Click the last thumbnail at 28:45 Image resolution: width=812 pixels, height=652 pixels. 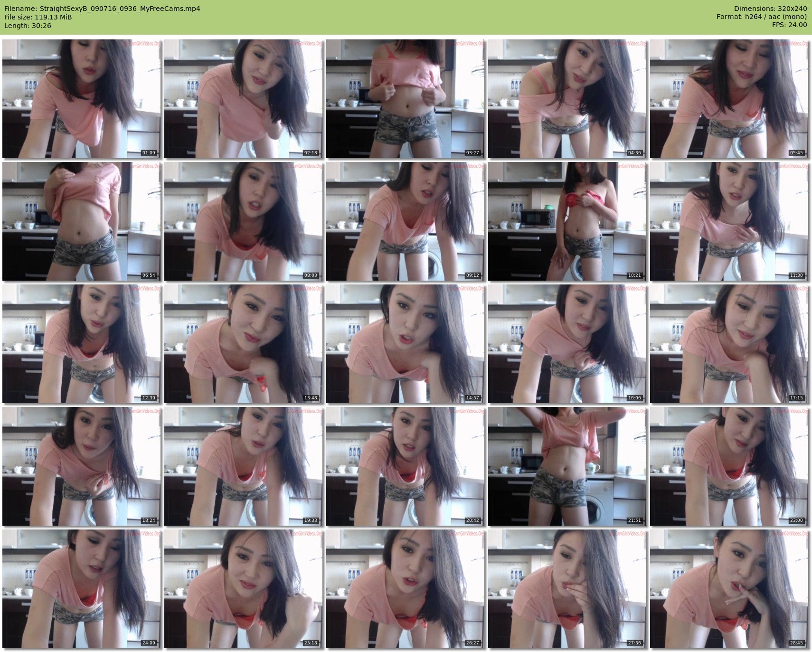[x=729, y=589]
